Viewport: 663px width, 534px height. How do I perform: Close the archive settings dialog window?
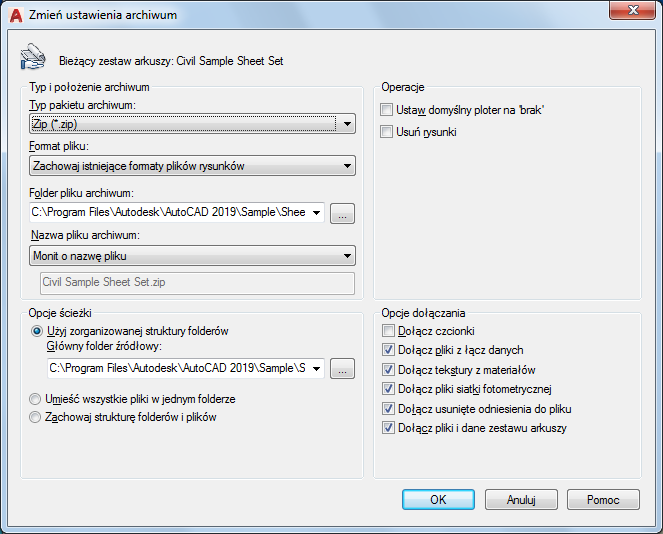(x=632, y=10)
